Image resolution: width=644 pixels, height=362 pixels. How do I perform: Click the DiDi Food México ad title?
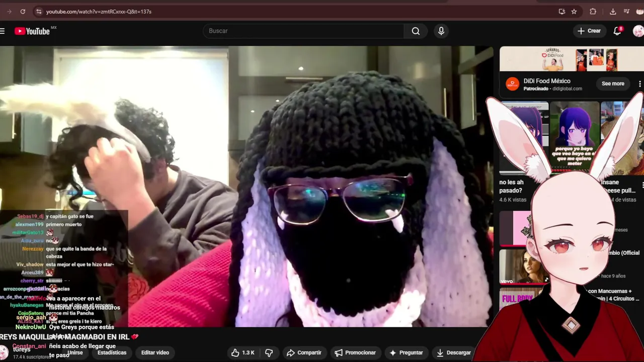547,81
